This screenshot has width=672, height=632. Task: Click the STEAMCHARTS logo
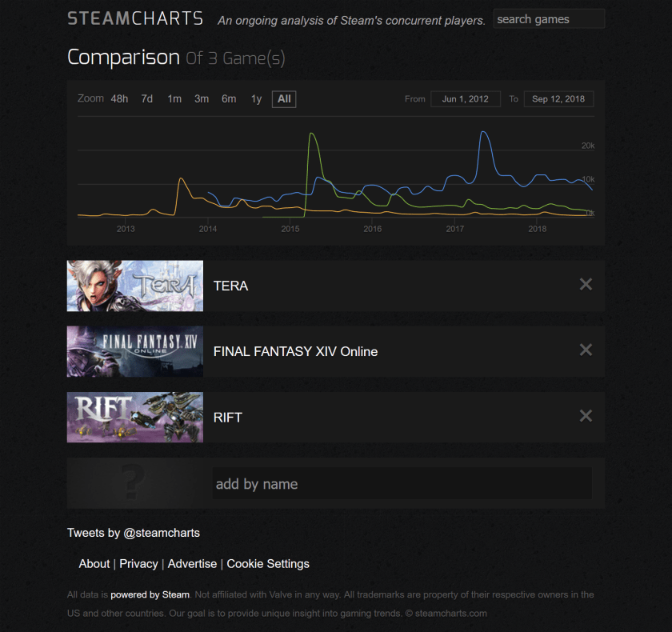click(134, 18)
